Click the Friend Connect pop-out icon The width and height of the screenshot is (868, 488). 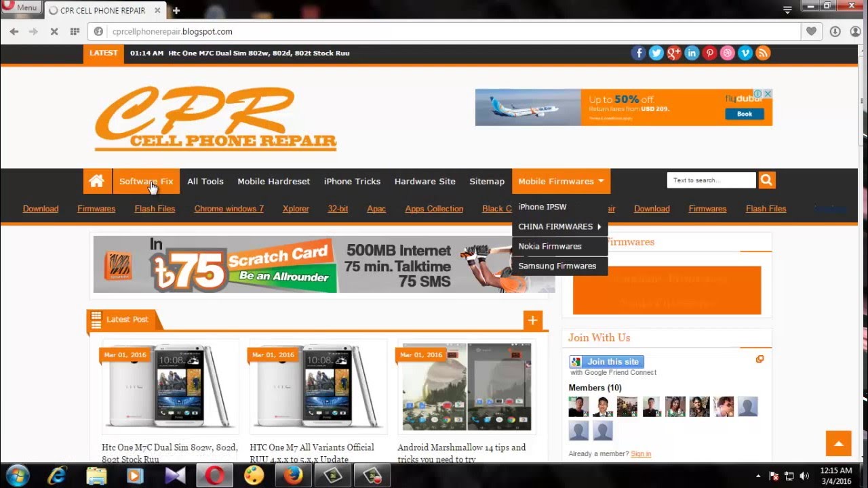(x=759, y=359)
